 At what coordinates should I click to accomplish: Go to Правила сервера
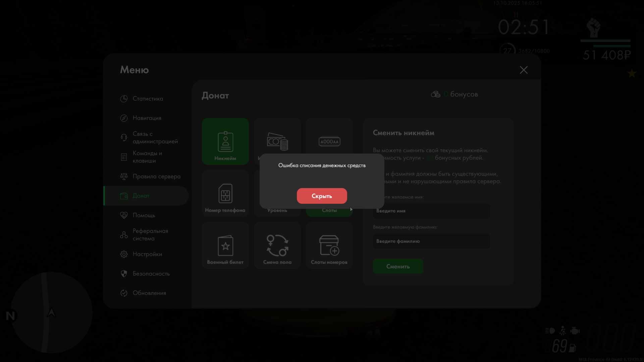(156, 176)
